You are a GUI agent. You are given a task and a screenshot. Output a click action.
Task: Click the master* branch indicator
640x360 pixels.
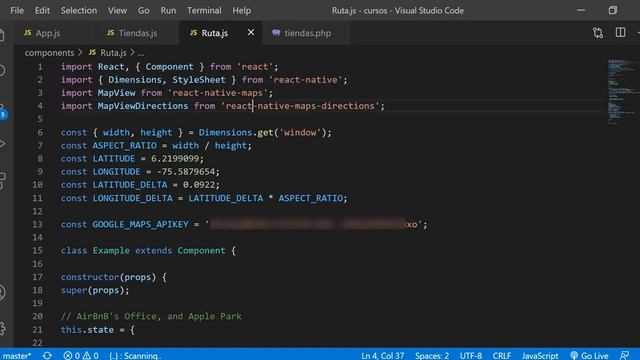click(16, 356)
